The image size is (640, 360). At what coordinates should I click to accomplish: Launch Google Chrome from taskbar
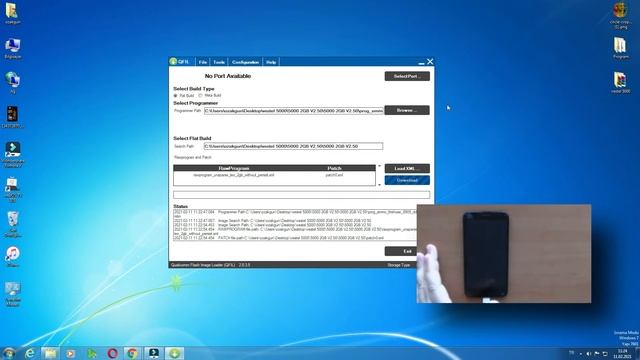[x=132, y=353]
